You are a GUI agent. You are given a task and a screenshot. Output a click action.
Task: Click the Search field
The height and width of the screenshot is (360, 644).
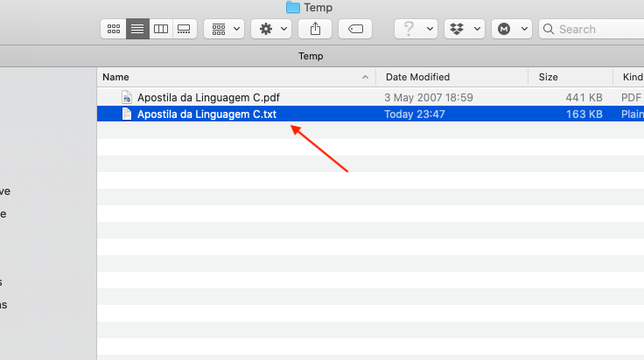(x=595, y=29)
